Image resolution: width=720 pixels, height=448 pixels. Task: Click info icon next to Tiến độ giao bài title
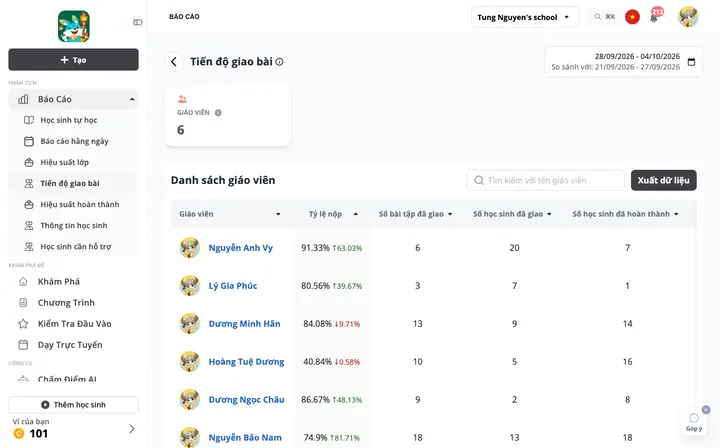pyautogui.click(x=279, y=62)
